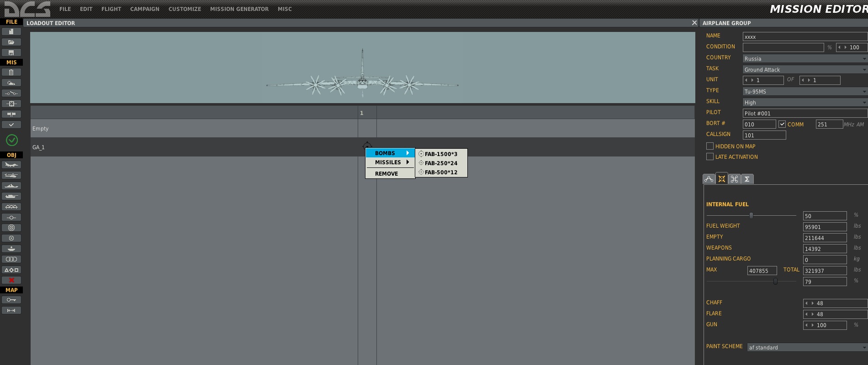Image resolution: width=868 pixels, height=365 pixels.
Task: Switch to the route tab
Action: click(709, 179)
